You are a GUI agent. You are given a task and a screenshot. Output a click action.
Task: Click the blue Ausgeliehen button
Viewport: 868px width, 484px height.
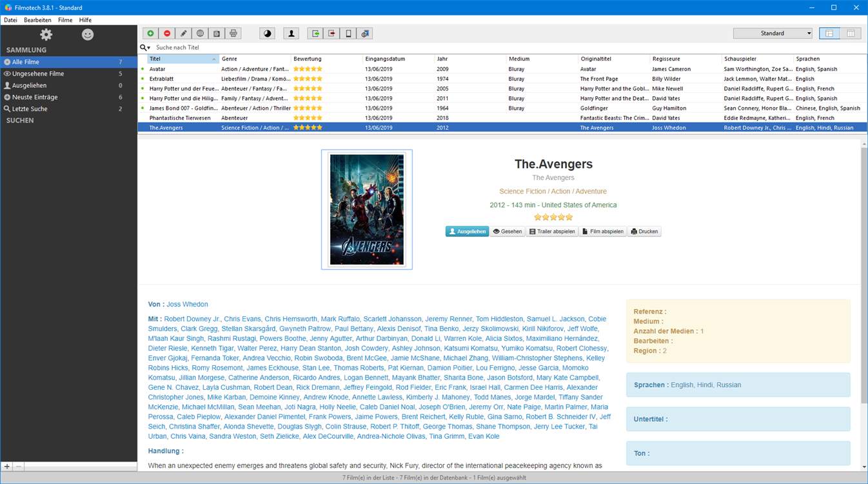[467, 232]
